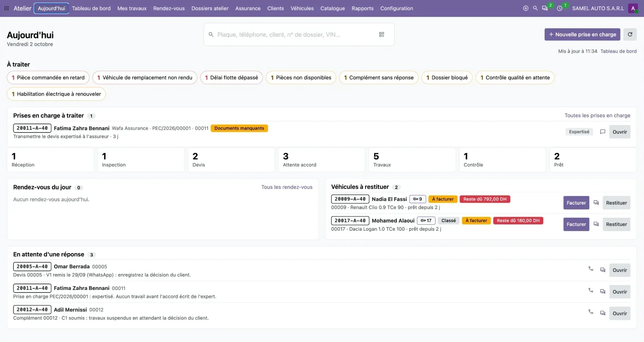
Task: Select Contrôle qualité en attente chip
Action: coord(515,77)
